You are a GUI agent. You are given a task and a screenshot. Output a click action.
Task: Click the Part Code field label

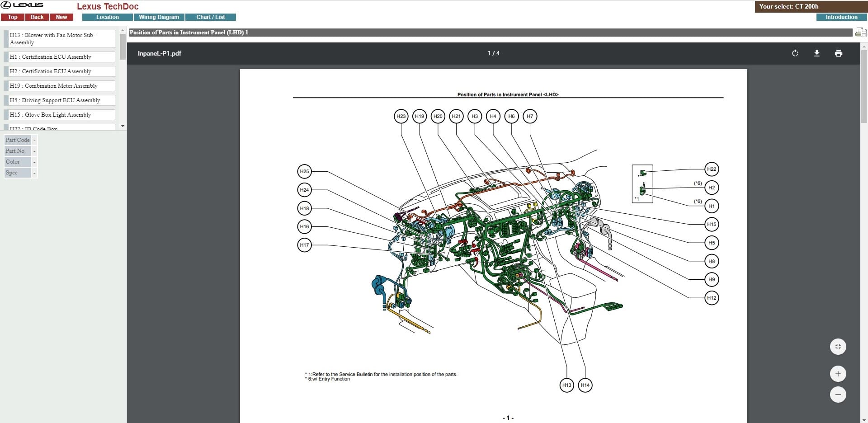tap(18, 140)
